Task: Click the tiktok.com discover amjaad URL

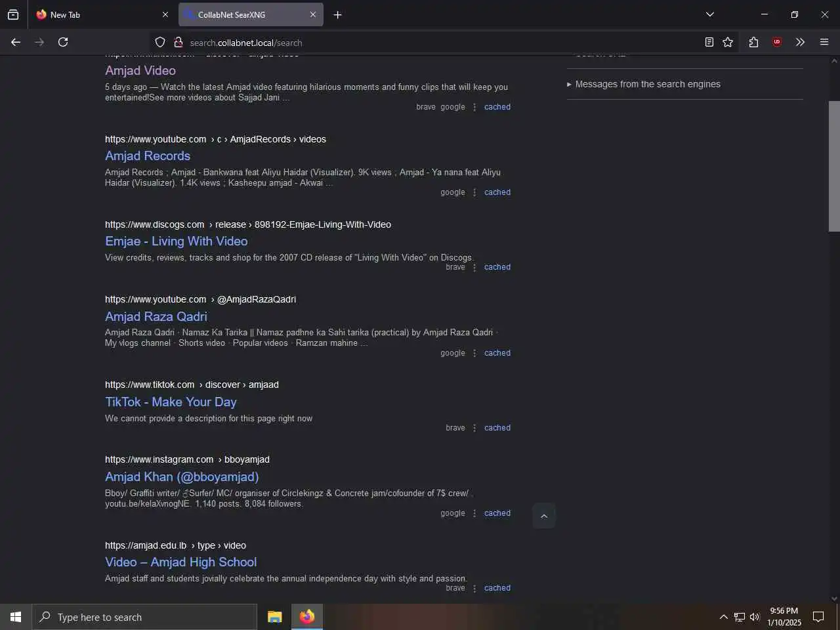Action: (192, 385)
